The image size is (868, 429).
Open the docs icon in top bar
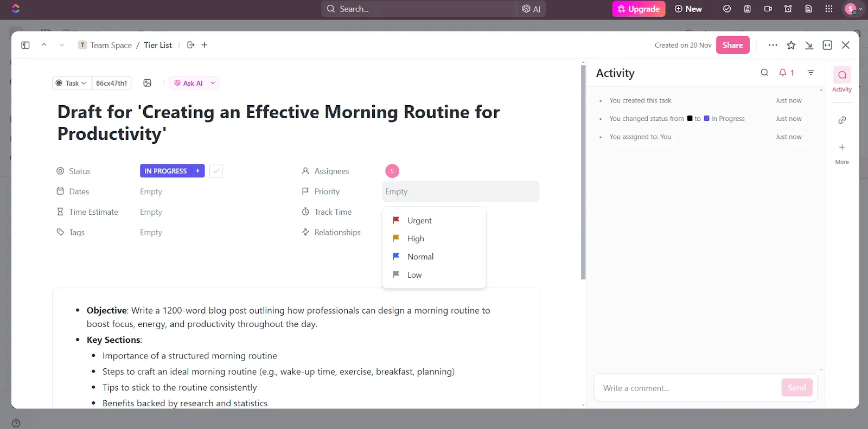click(x=808, y=9)
